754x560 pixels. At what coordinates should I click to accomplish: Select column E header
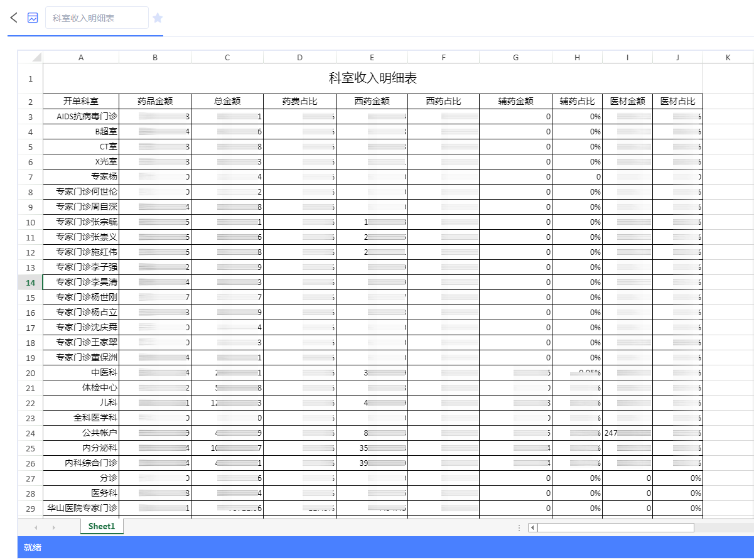pyautogui.click(x=372, y=57)
